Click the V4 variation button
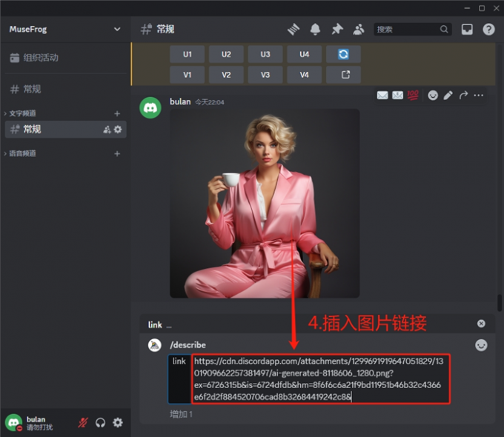Screen dimensions: 504x437 [304, 75]
